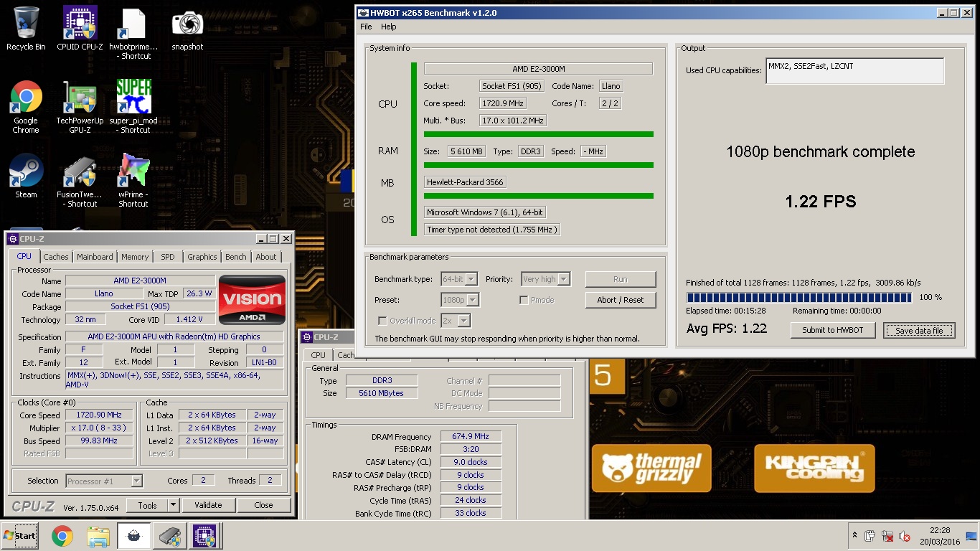Click the disabled Run button
Viewport: 980px width, 551px height.
621,279
